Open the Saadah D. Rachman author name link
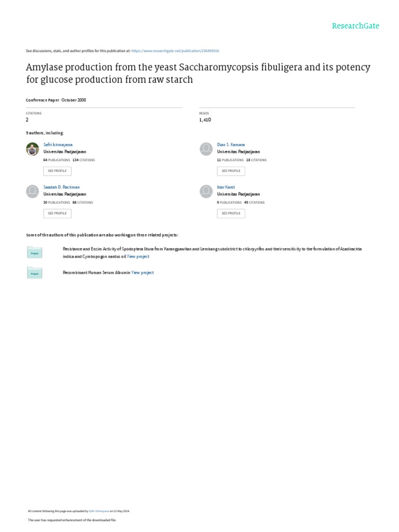399x532 pixels. [61, 187]
